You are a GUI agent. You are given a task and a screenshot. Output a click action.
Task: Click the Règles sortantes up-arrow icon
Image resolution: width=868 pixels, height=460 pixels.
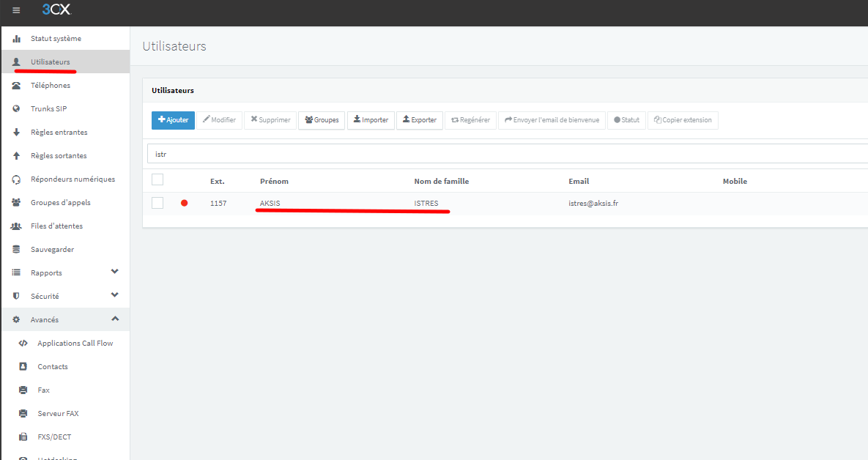coord(17,155)
